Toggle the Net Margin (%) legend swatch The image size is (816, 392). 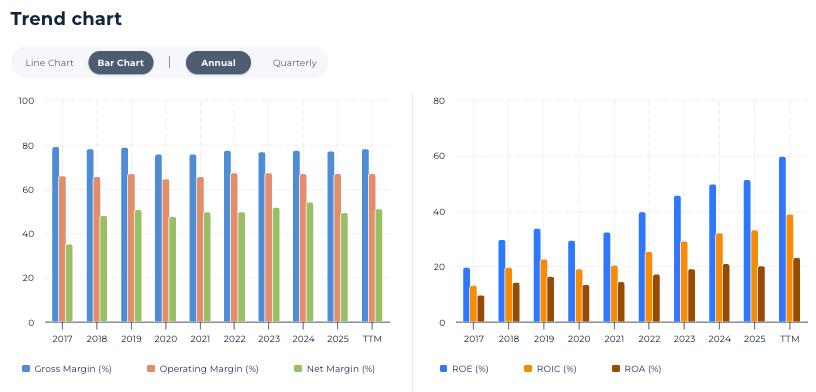pyautogui.click(x=298, y=369)
